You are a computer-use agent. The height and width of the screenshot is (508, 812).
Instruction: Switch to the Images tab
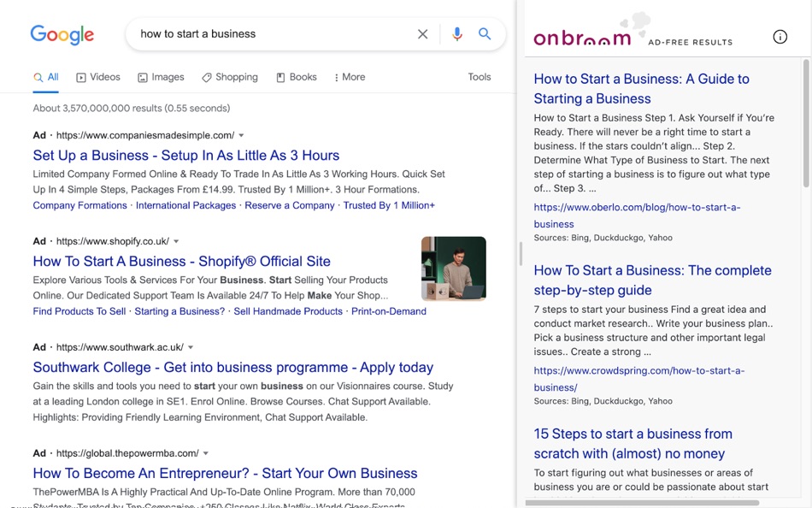click(x=161, y=77)
